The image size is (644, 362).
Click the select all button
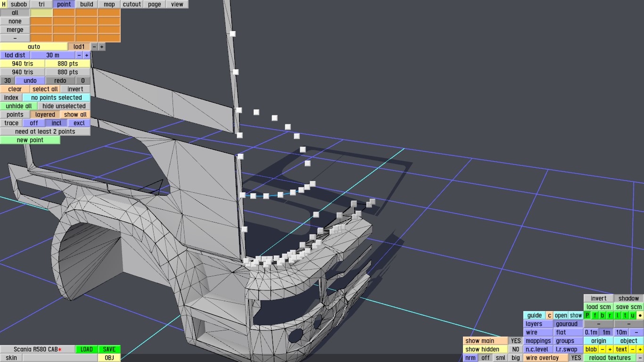[x=45, y=89]
